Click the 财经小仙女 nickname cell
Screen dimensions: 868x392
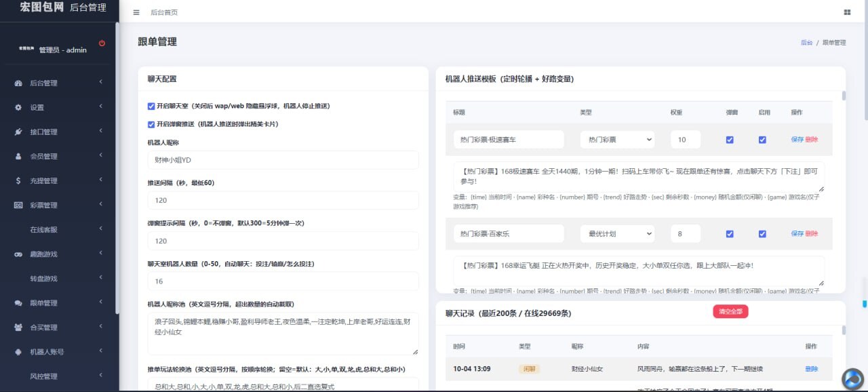pyautogui.click(x=587, y=369)
